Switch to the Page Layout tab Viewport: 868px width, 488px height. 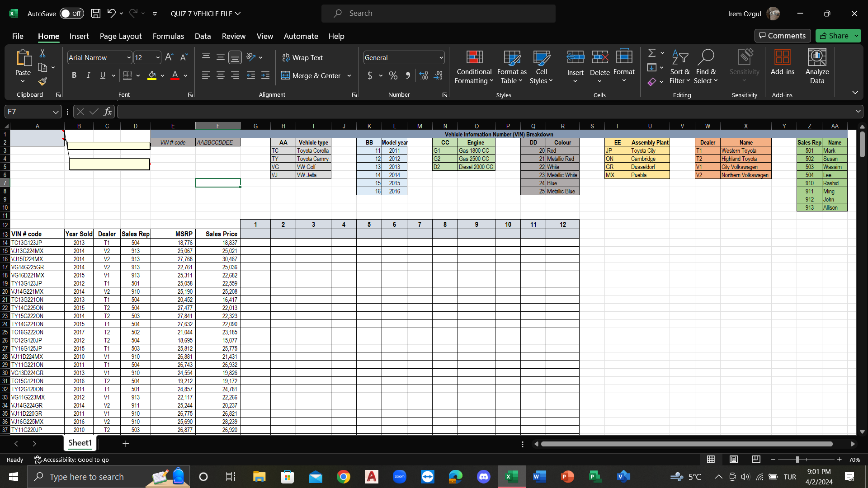click(x=120, y=36)
